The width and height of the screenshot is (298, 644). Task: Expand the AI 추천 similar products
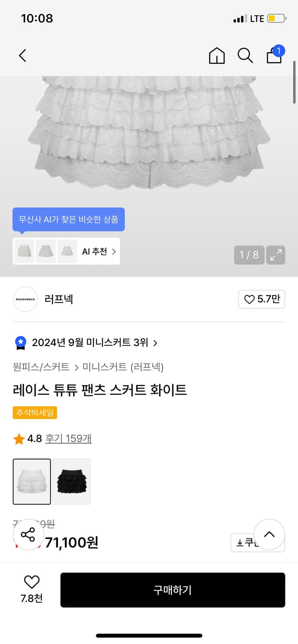(99, 252)
